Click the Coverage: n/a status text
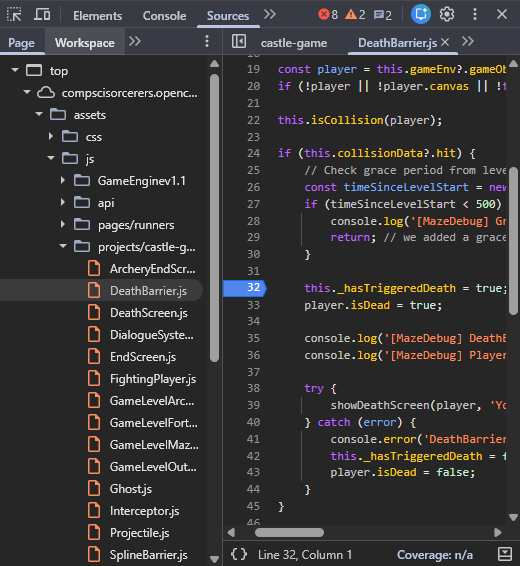520x566 pixels. (435, 555)
